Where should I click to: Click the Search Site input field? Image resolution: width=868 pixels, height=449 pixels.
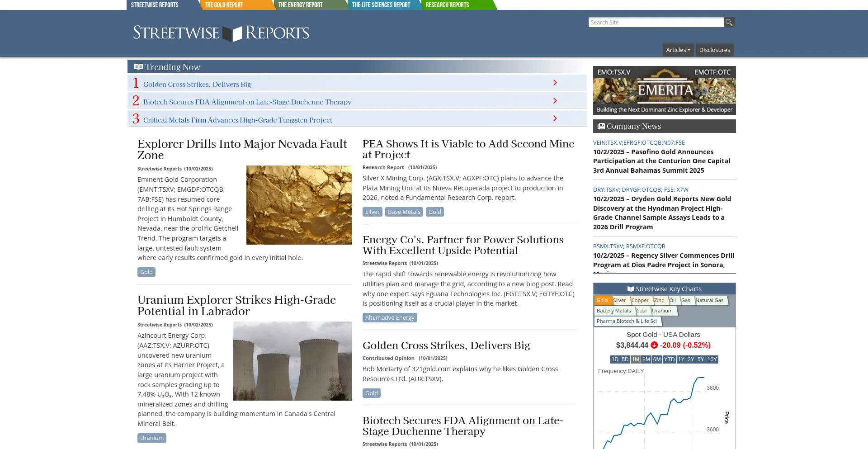(x=656, y=22)
